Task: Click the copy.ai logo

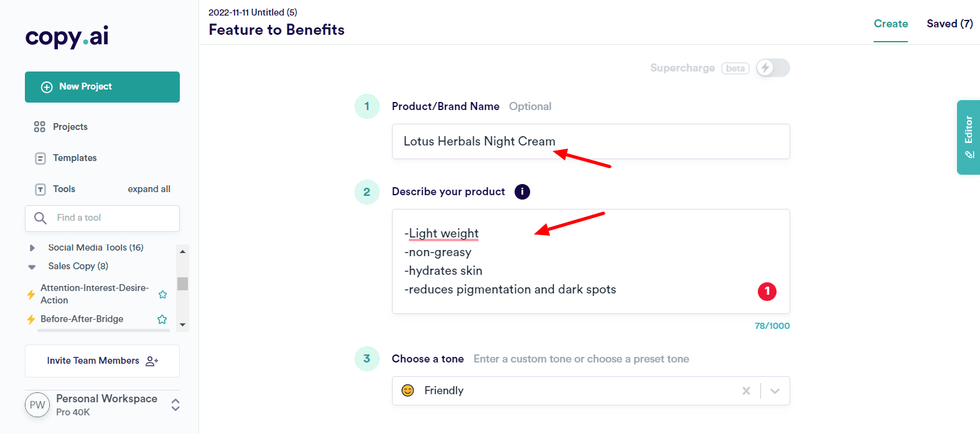Action: click(x=67, y=37)
